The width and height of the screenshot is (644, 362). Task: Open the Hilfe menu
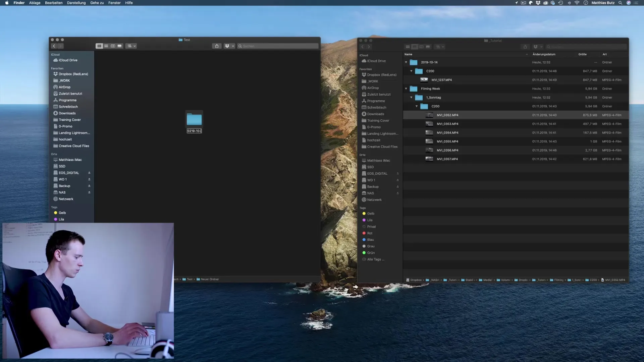pyautogui.click(x=129, y=3)
